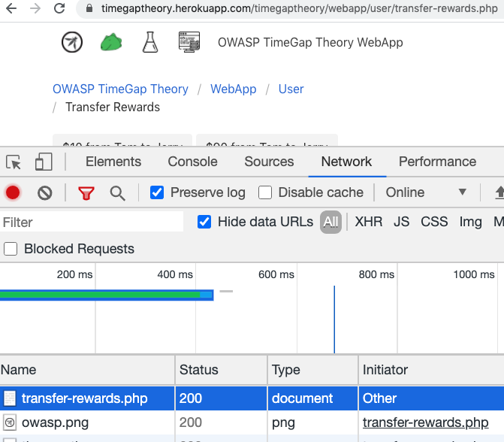This screenshot has width=504, height=442.
Task: Uncheck the Hide data URLs checkbox
Action: click(x=204, y=222)
